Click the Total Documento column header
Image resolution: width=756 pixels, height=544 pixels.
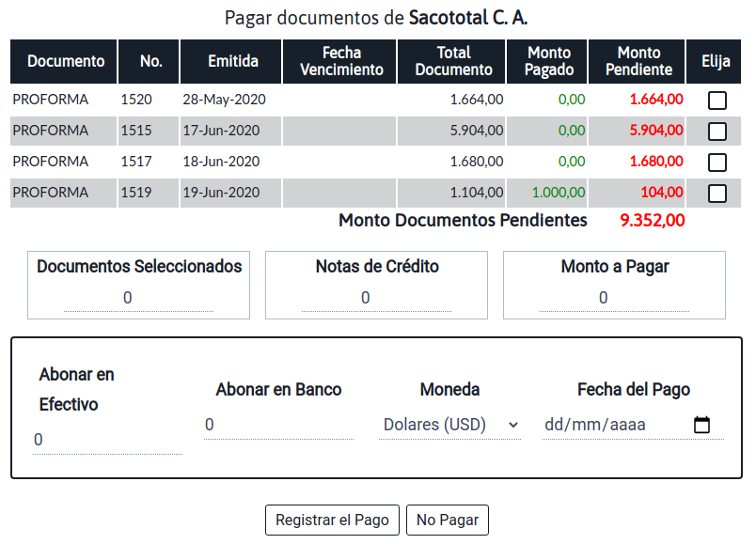pos(453,62)
